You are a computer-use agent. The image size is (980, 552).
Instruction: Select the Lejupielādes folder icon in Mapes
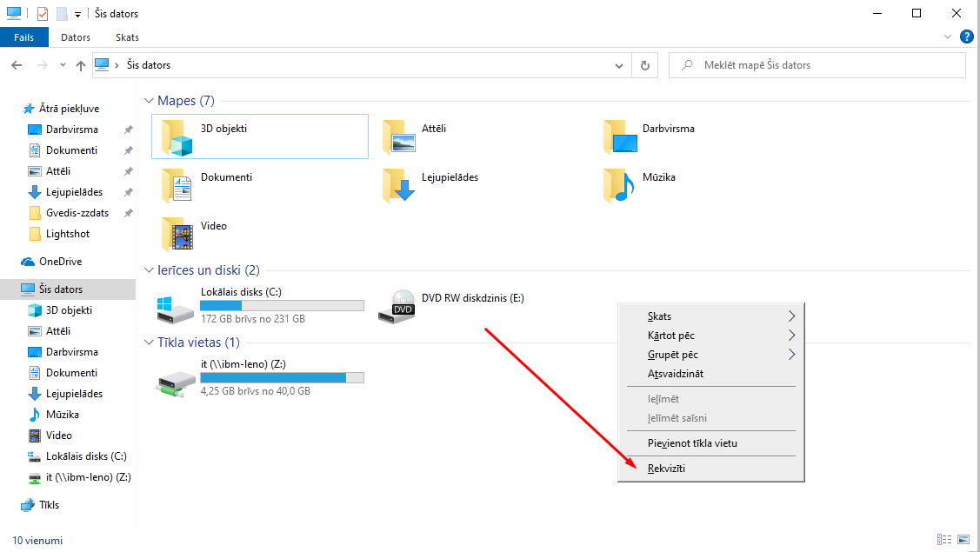click(399, 186)
